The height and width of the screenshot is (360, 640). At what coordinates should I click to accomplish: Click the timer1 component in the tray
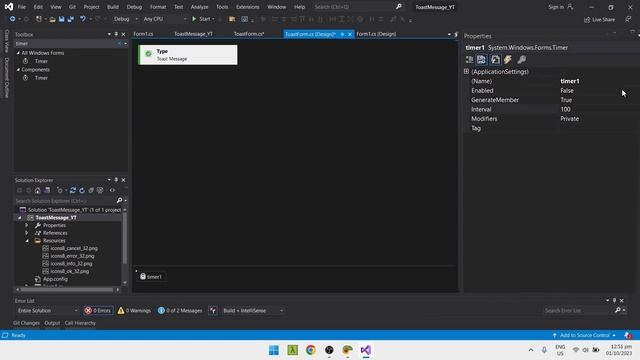[151, 277]
